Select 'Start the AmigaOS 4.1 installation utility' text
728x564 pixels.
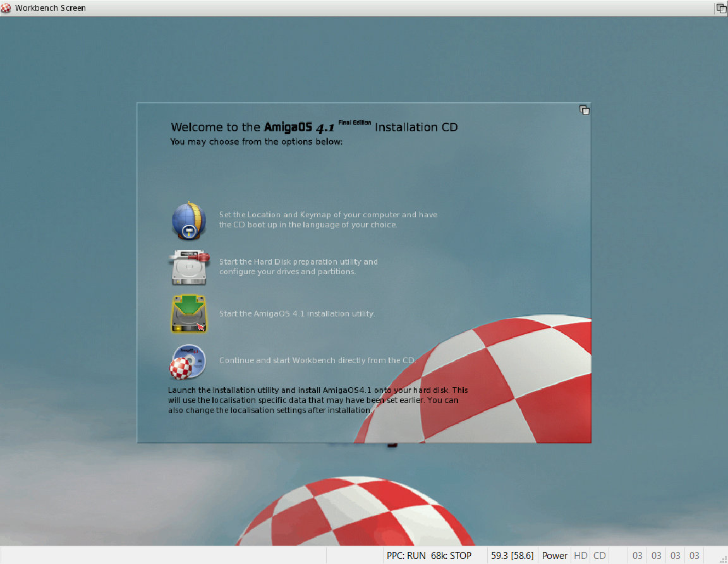click(x=296, y=314)
